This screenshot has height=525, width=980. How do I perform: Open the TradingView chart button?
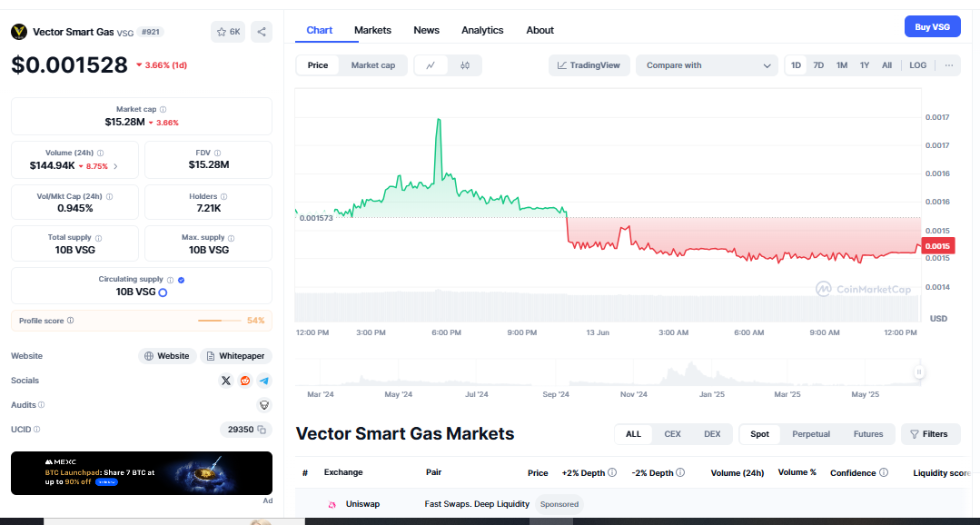point(589,65)
